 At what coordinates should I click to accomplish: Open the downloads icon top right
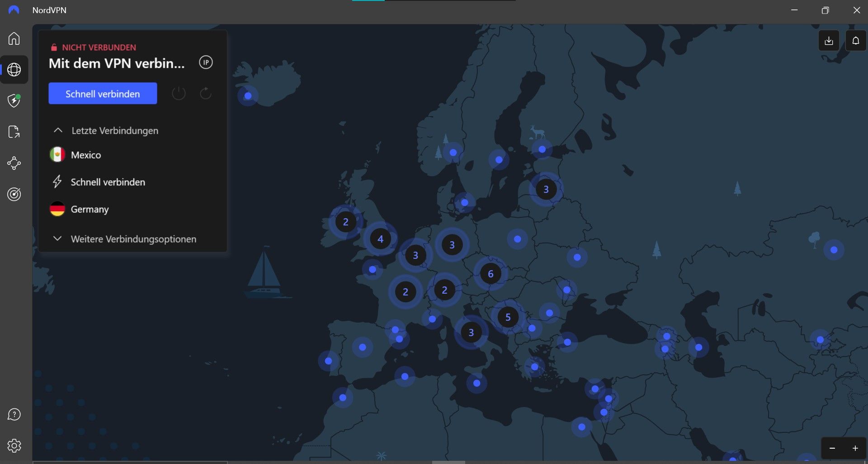(829, 40)
